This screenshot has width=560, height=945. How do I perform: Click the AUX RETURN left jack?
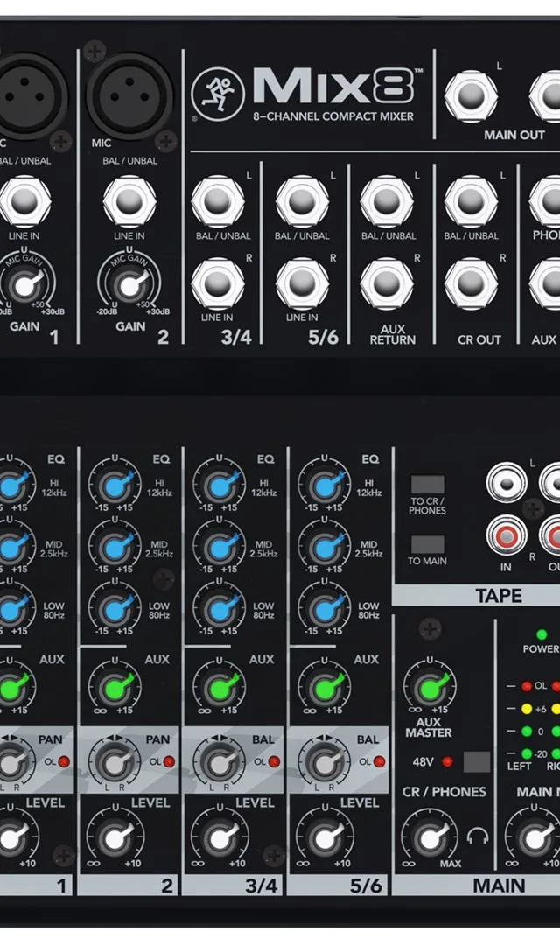click(387, 200)
